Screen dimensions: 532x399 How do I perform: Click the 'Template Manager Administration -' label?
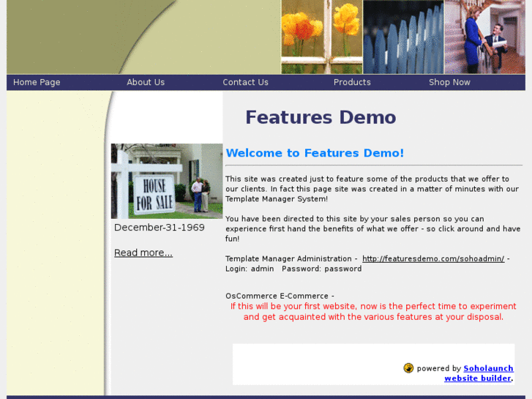click(x=291, y=258)
